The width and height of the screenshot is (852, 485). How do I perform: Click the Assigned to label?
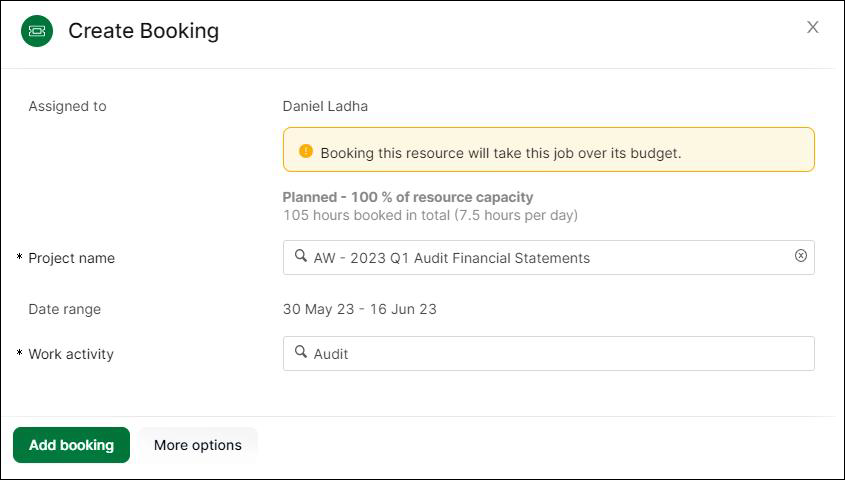pos(67,106)
